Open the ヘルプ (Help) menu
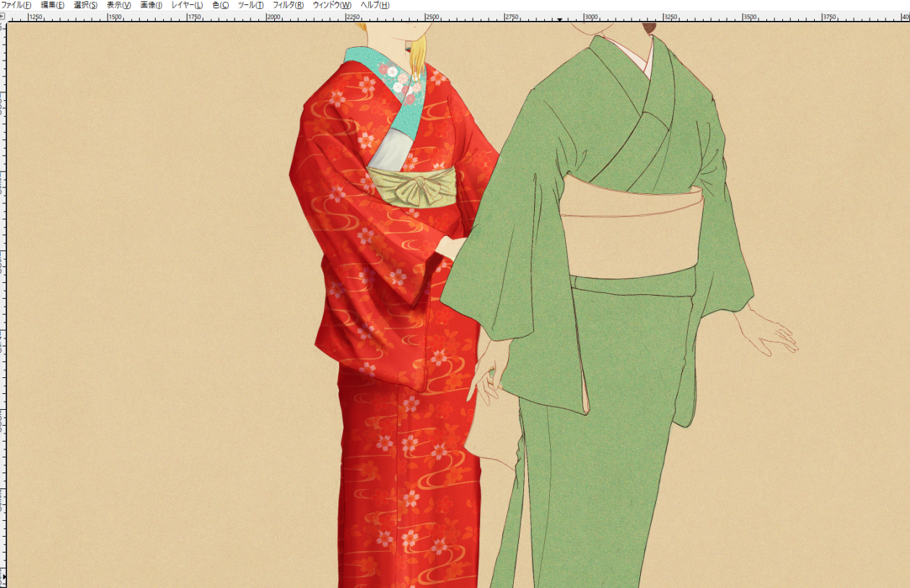Screen dimensions: 910x588 (375, 5)
